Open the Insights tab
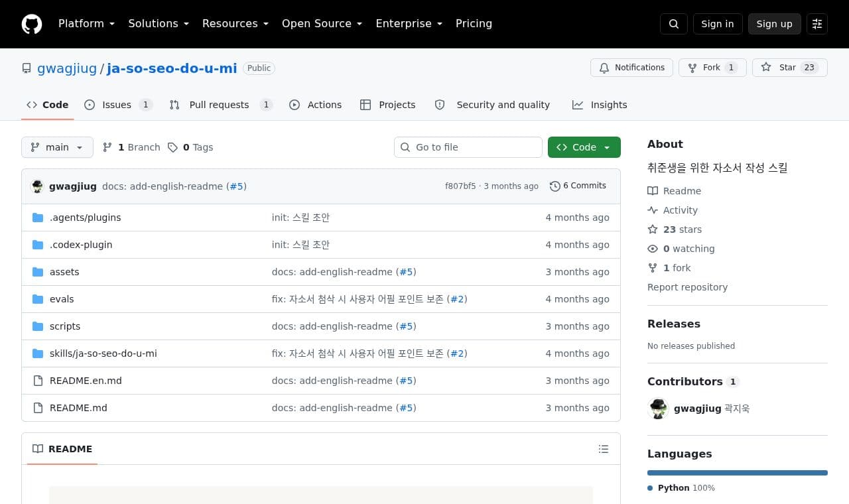 tap(600, 105)
